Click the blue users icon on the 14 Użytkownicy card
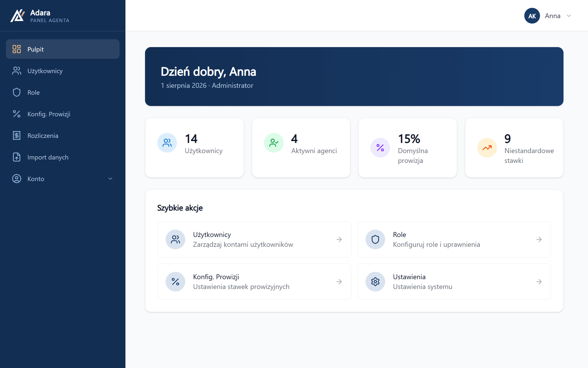Viewport: 588px width, 368px height. (167, 143)
